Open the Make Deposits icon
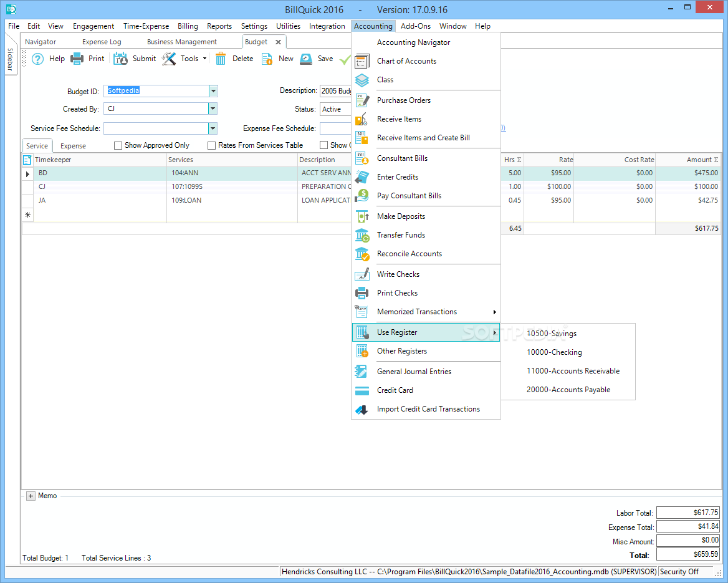728x583 pixels. [362, 216]
